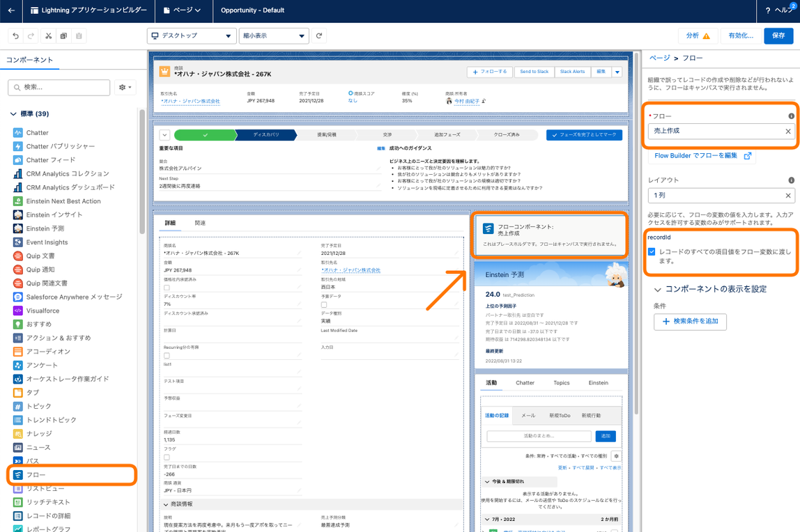The image size is (800, 532).
Task: Click the ページ breadcrumb link
Action: (x=659, y=58)
